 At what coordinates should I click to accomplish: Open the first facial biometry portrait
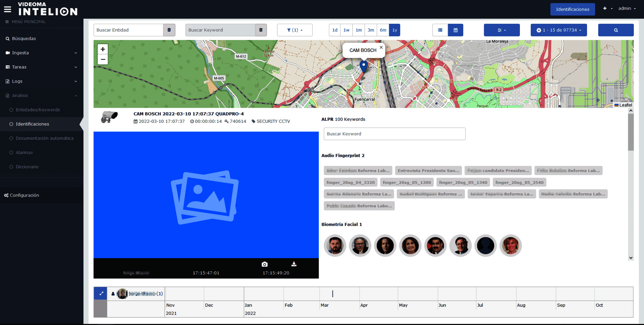click(x=335, y=246)
